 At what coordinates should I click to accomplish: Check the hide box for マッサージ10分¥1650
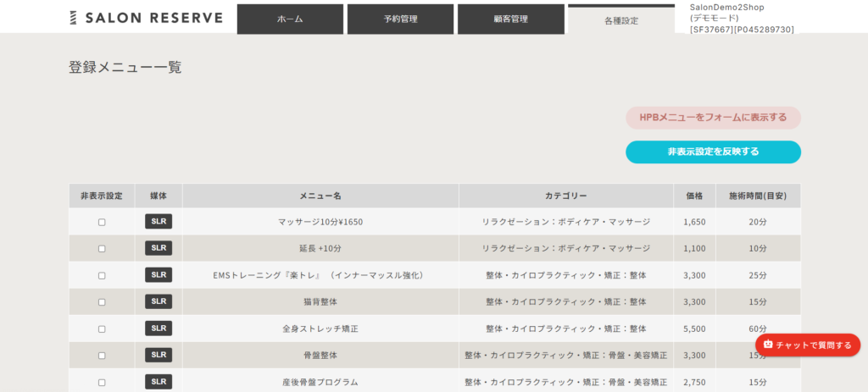(x=102, y=223)
